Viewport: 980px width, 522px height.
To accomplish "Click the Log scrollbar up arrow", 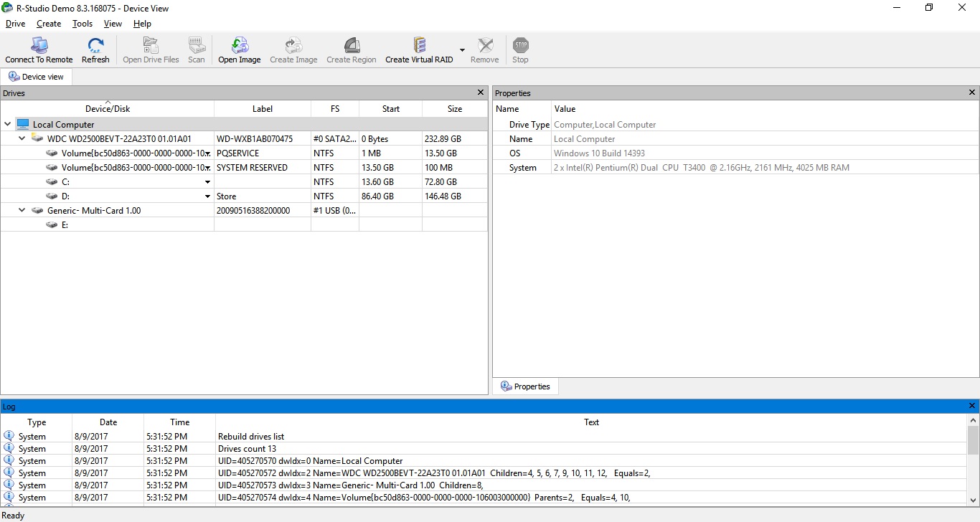I will click(x=973, y=420).
